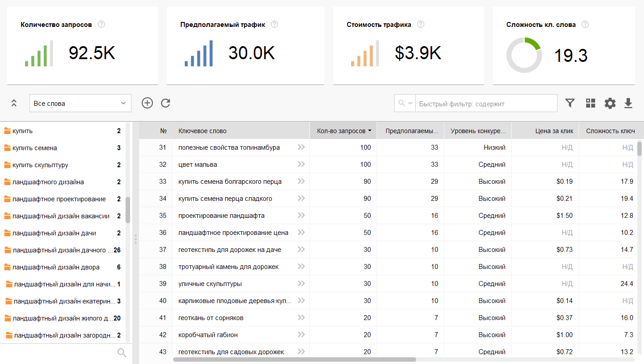Click the Быстрый фильтр input field

tap(486, 104)
